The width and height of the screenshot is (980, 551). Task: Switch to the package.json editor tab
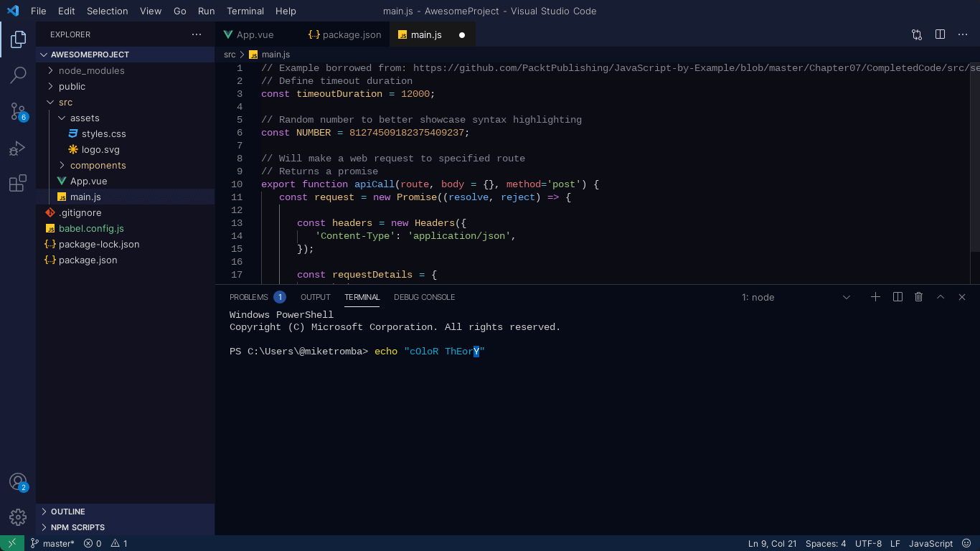(344, 34)
